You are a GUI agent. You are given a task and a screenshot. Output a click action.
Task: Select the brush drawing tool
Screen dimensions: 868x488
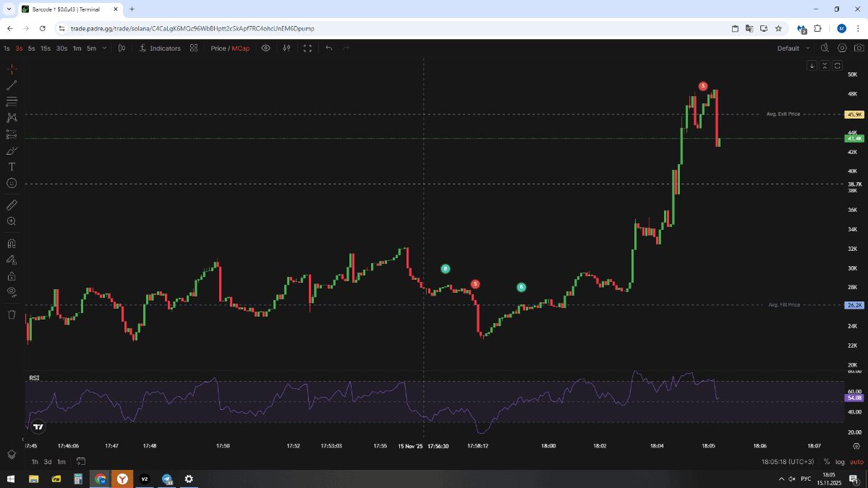12,150
